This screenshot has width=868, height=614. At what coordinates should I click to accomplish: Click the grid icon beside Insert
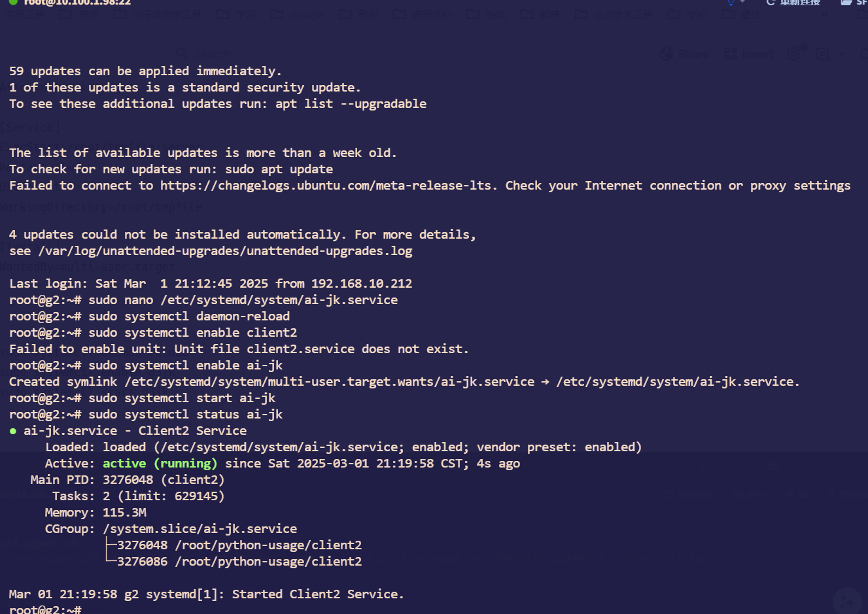[x=731, y=54]
